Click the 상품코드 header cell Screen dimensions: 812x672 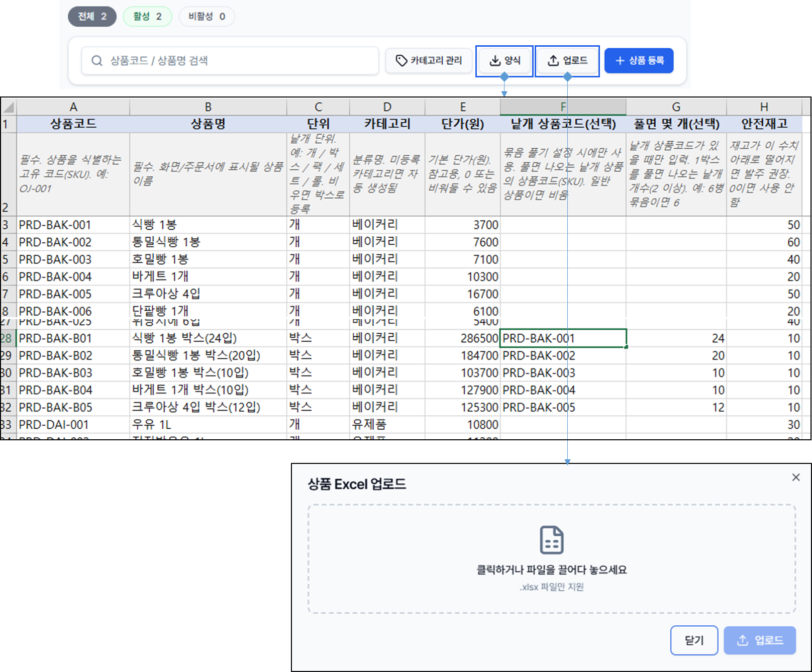73,124
